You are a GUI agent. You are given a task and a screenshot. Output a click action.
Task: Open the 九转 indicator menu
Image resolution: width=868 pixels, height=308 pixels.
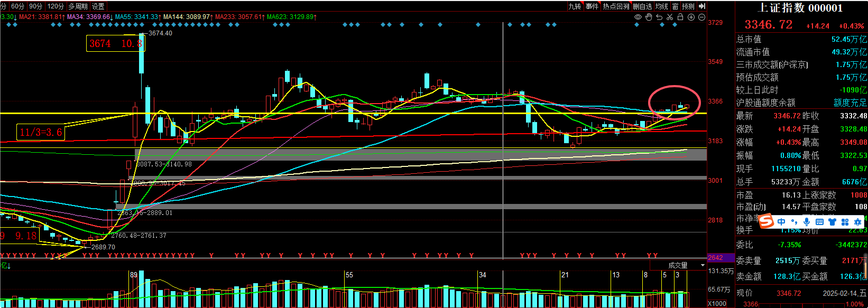575,6
